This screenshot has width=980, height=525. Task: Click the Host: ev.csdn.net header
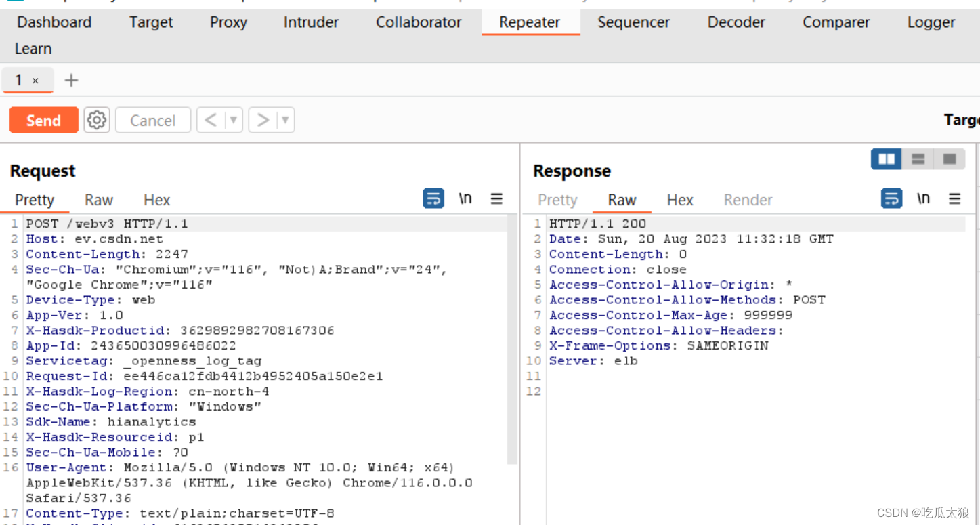point(95,239)
